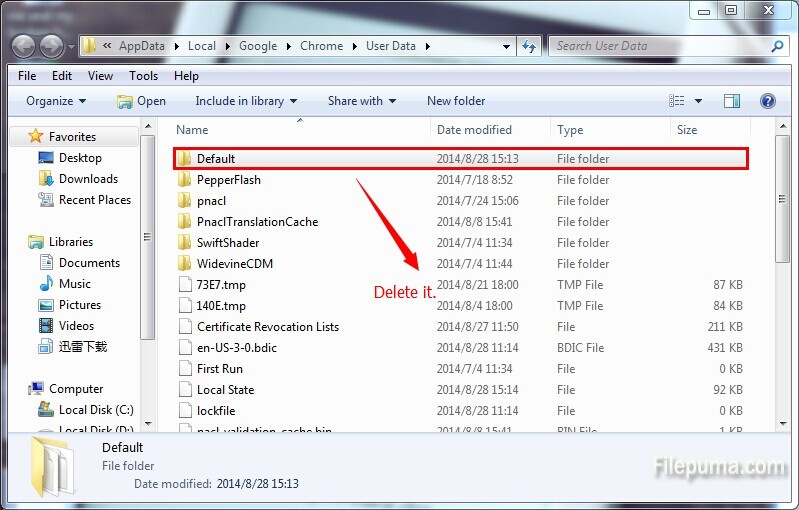The height and width of the screenshot is (510, 799).
Task: Open the view options dropdown arrow
Action: tap(698, 101)
